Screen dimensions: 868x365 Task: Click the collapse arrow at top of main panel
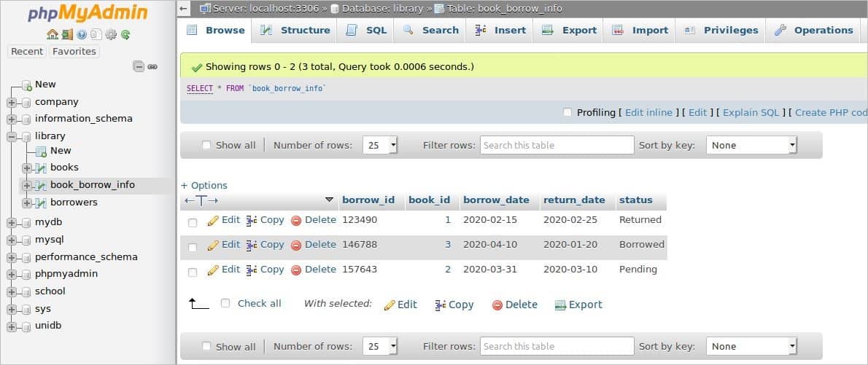[x=185, y=8]
